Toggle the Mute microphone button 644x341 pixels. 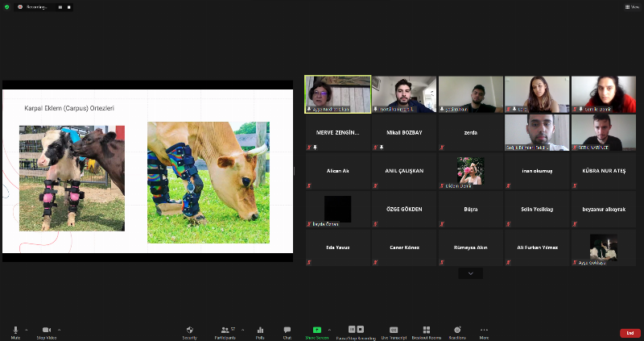pyautogui.click(x=15, y=331)
